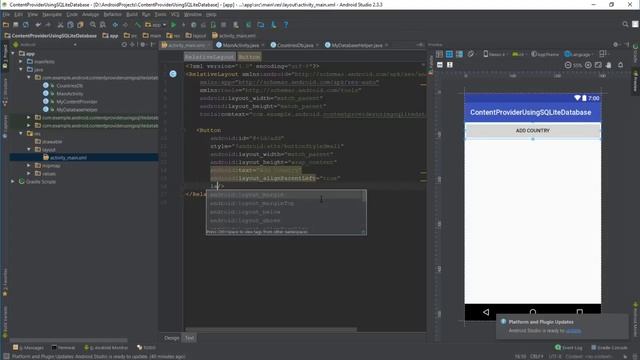Image resolution: width=640 pixels, height=360 pixels.
Task: Click the Redo toolbar icon
Action: [48, 25]
